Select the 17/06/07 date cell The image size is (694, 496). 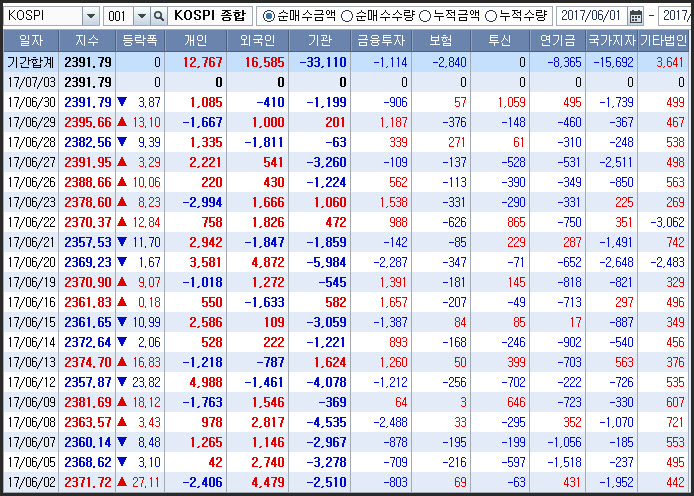[32, 442]
